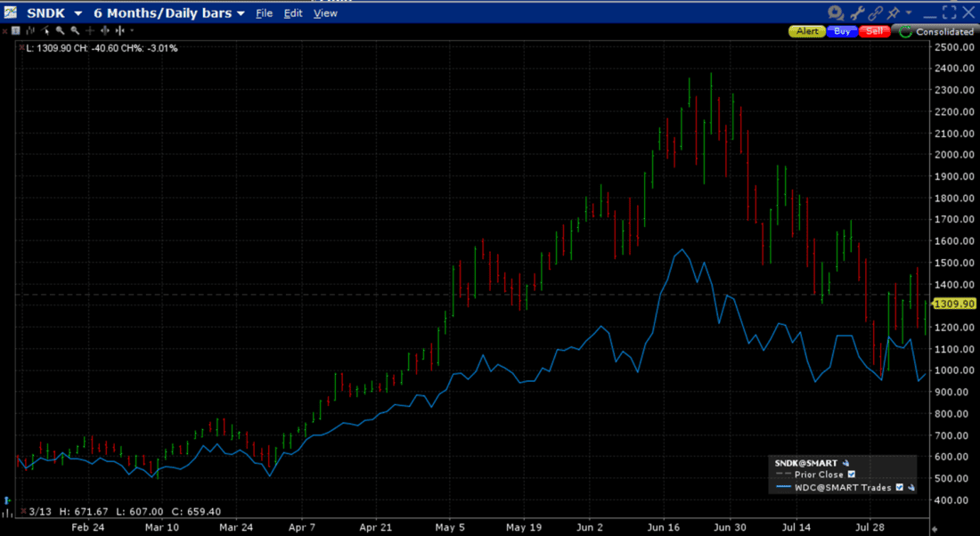Screen dimensions: 980x536
Task: Click the yellow Alert button
Action: 807,31
